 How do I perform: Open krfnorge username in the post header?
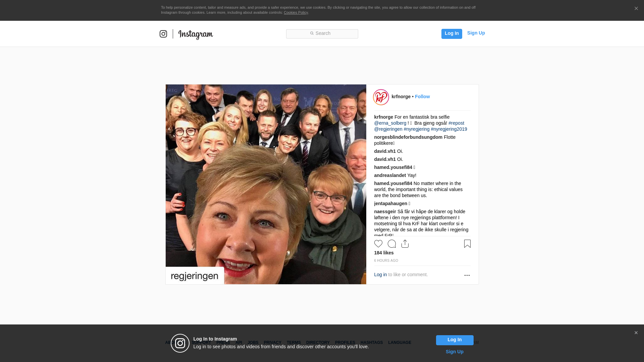(x=401, y=97)
